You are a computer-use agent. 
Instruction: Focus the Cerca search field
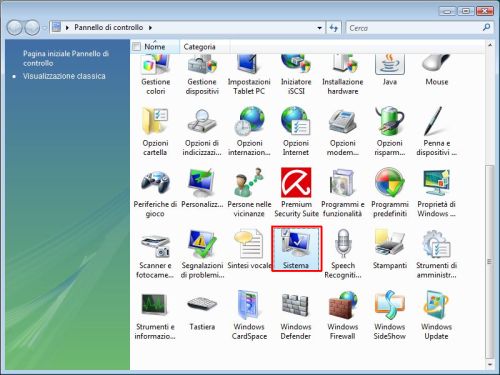click(413, 28)
